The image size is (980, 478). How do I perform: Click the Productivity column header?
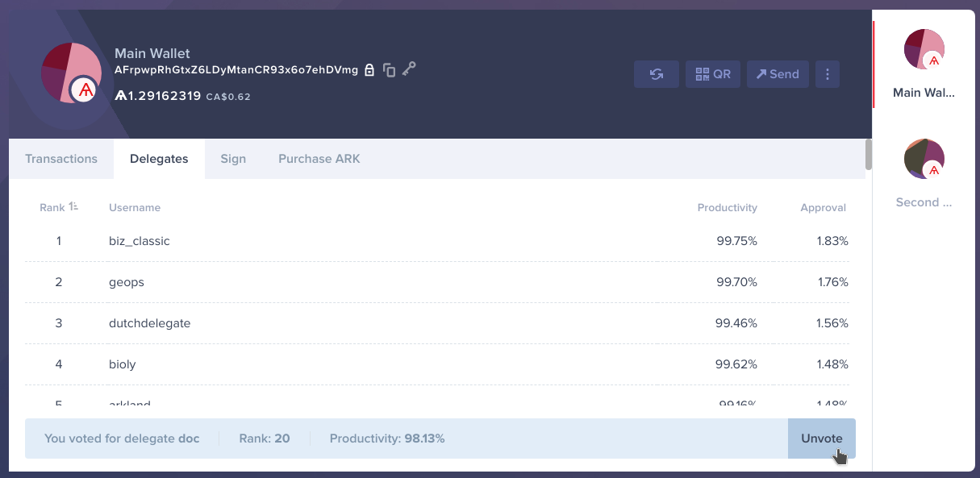point(728,207)
